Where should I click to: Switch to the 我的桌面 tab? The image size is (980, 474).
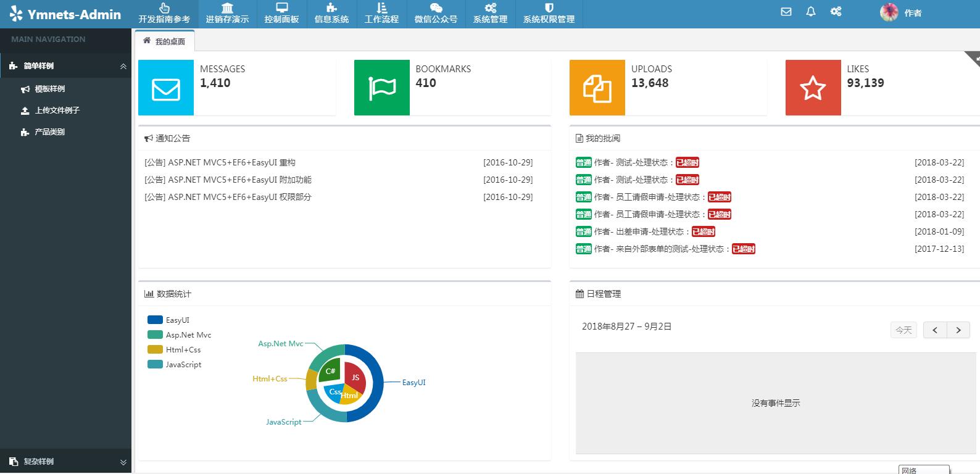click(x=164, y=41)
